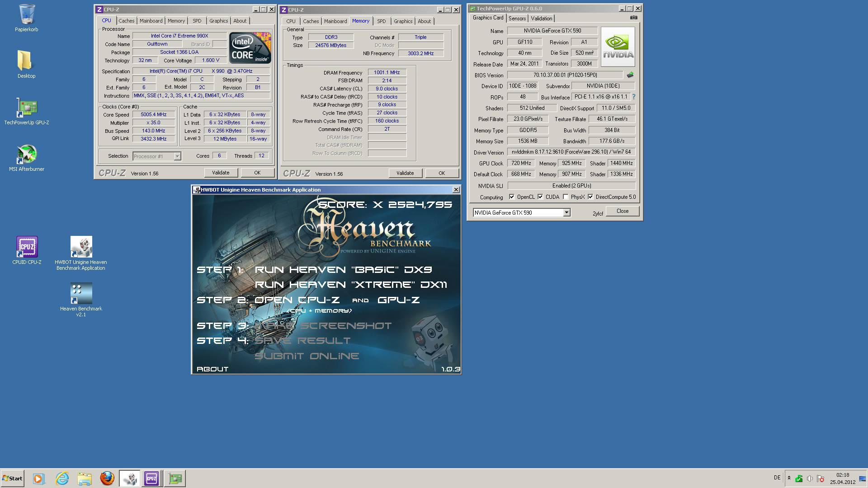Launch MSI Afterburner desktop shortcut
The width and height of the screenshot is (868, 488).
tap(27, 158)
